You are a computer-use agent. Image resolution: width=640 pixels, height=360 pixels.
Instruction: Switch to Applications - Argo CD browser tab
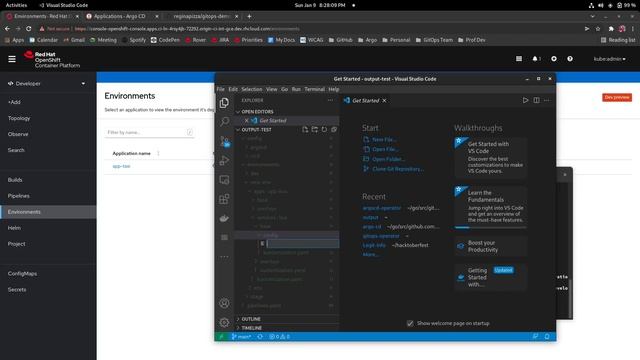point(122,16)
